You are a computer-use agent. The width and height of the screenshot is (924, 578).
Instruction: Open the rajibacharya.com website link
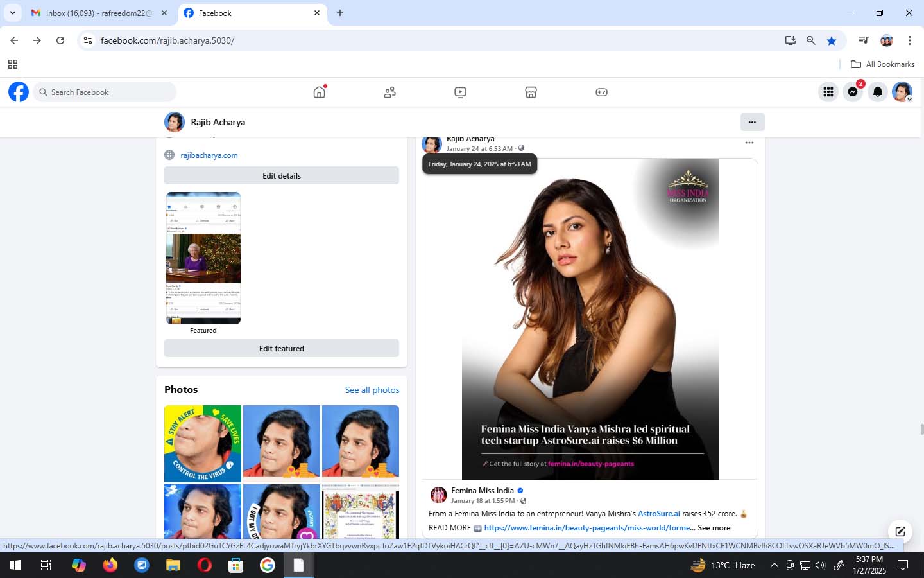pos(209,155)
